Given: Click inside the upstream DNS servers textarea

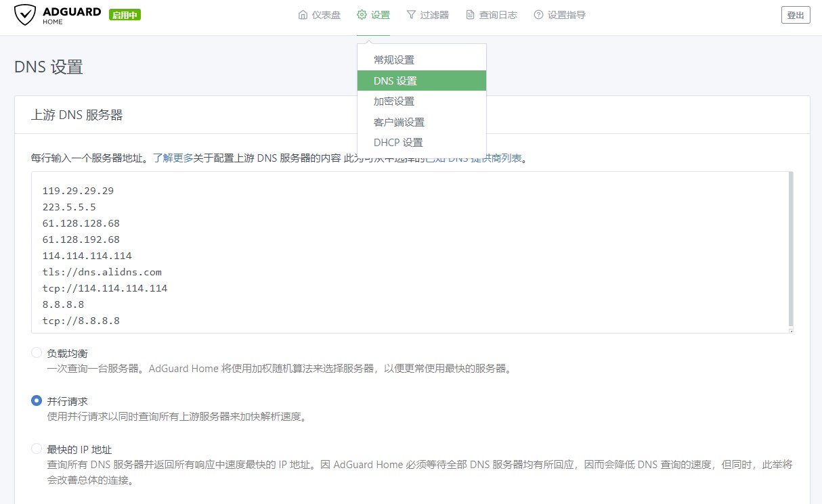Looking at the screenshot, I should pyautogui.click(x=412, y=252).
